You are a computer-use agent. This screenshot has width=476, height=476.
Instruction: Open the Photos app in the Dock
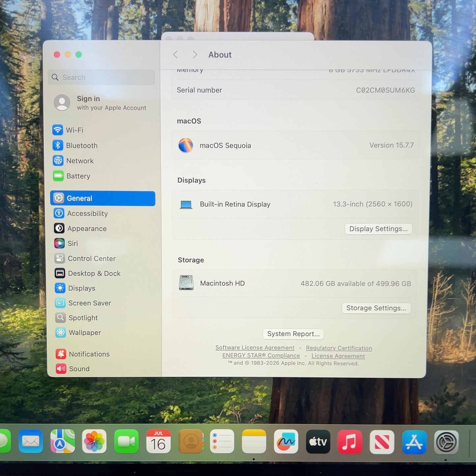pos(94,441)
